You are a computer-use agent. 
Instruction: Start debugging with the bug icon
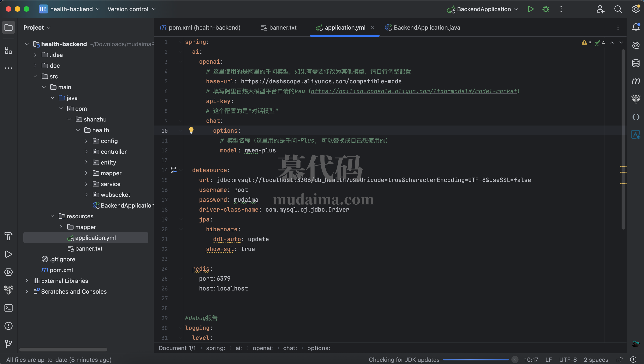tap(546, 9)
